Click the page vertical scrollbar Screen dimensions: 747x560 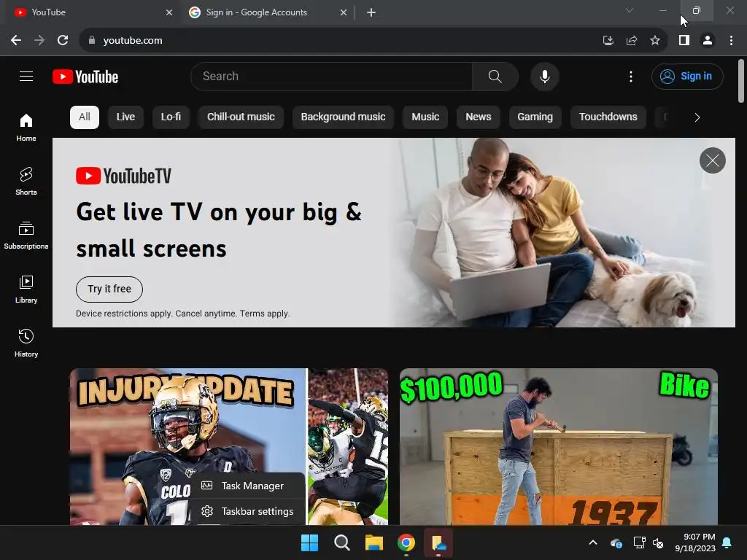741,81
